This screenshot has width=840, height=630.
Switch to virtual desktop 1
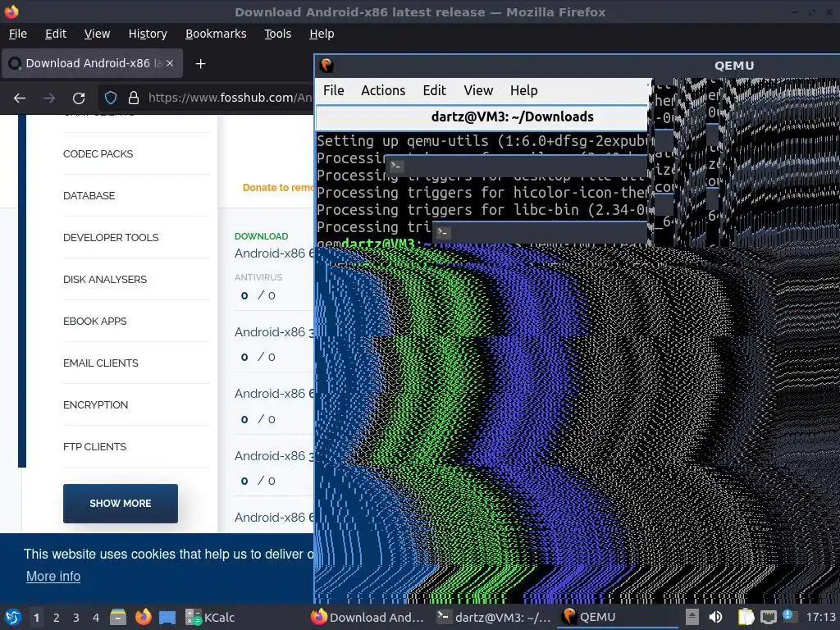tap(36, 618)
